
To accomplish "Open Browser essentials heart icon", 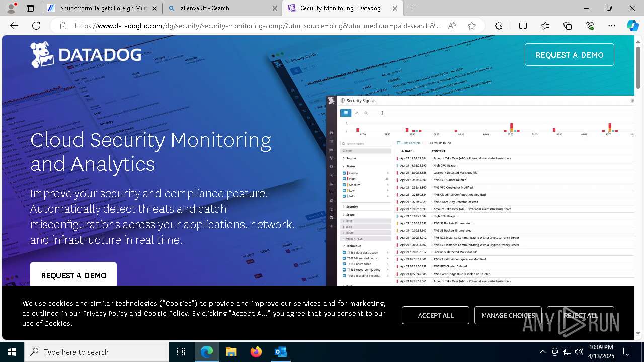I will click(x=590, y=26).
